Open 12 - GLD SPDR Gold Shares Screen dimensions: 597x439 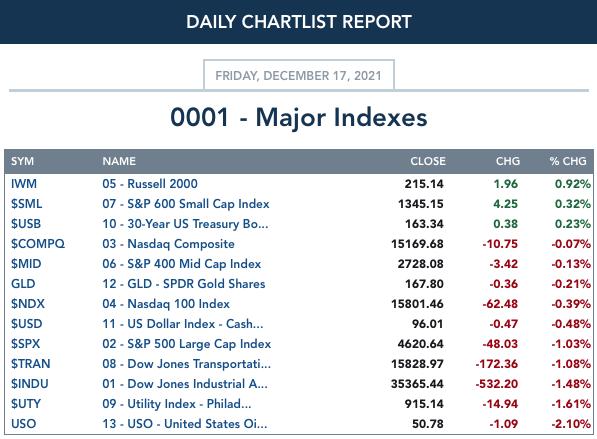[184, 284]
